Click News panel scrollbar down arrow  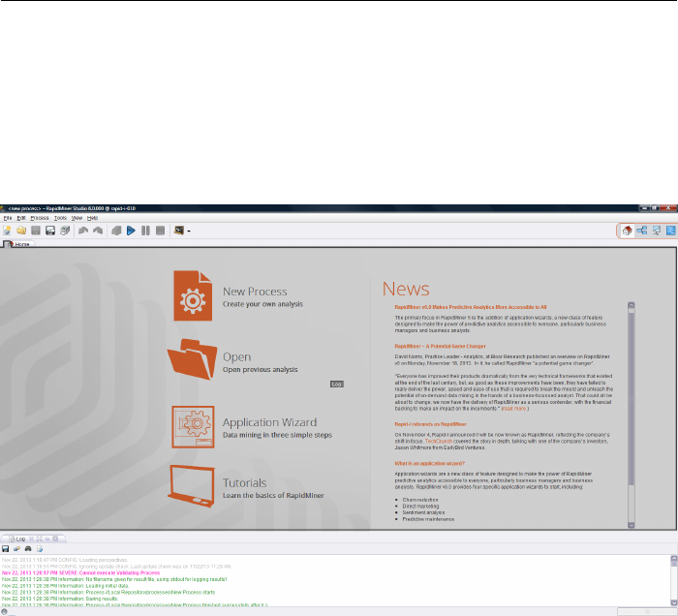[x=632, y=525]
